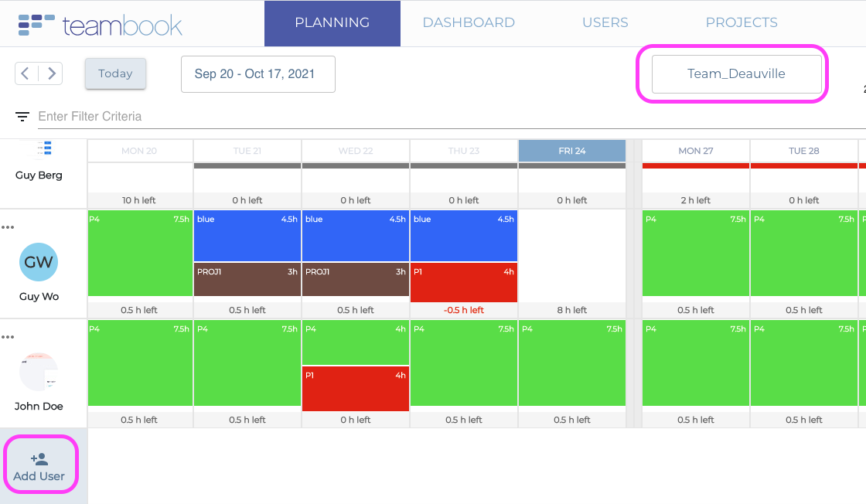Open the DASHBOARD tab

point(469,22)
